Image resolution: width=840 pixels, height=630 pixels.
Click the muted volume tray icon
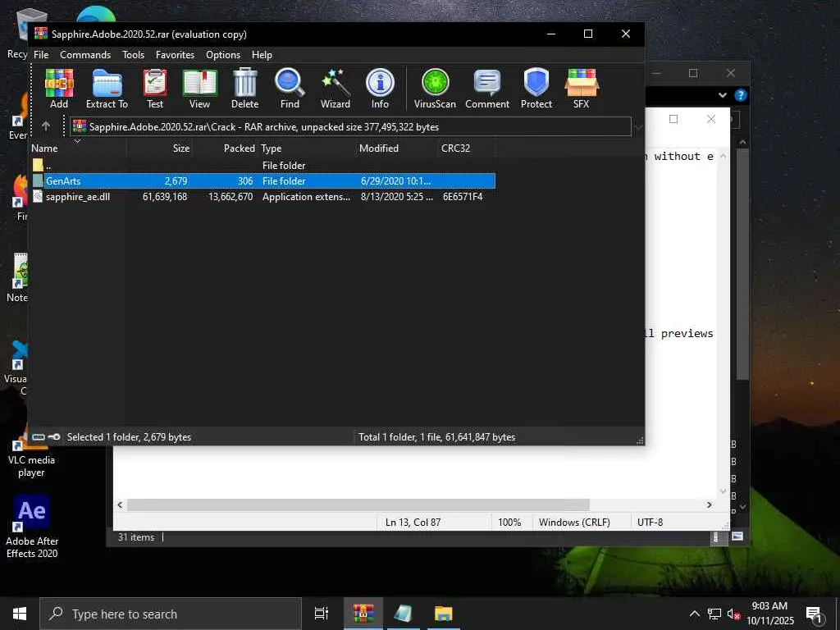pyautogui.click(x=733, y=614)
